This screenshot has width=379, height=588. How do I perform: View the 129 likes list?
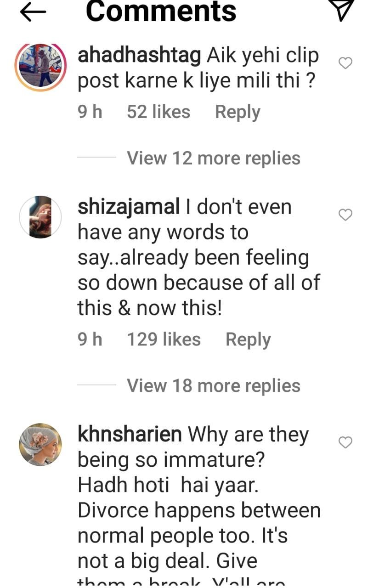click(x=164, y=340)
